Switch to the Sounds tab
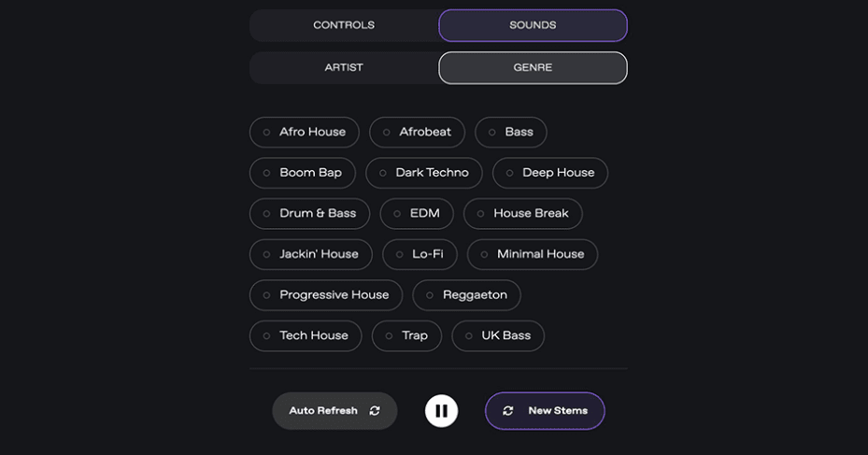This screenshot has width=868, height=455. pos(533,25)
